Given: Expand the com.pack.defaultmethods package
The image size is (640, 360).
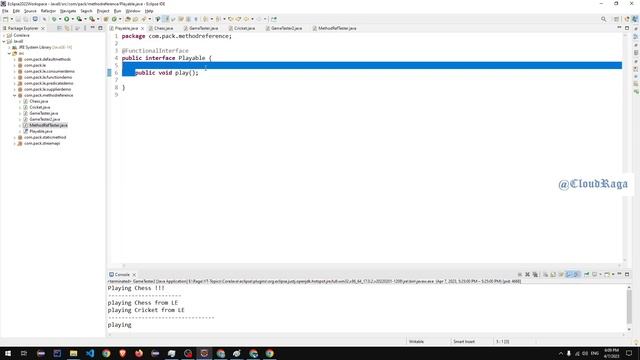Looking at the screenshot, I should coord(15,59).
